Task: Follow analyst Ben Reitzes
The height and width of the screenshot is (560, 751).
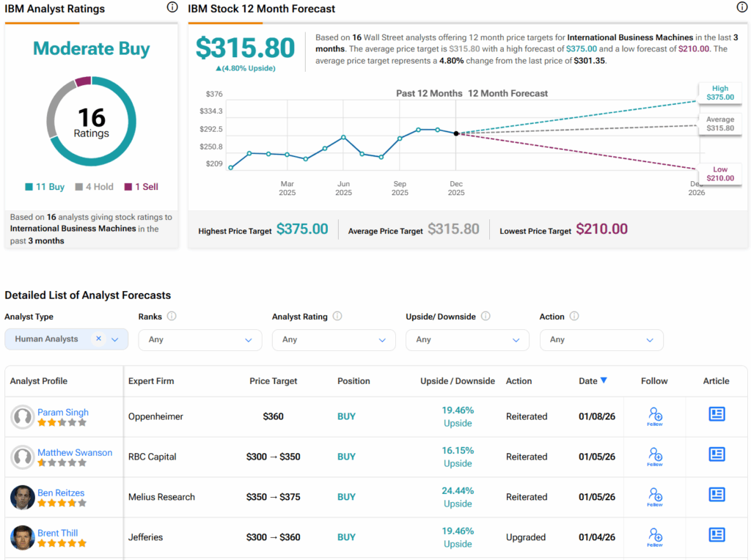Action: 655,496
